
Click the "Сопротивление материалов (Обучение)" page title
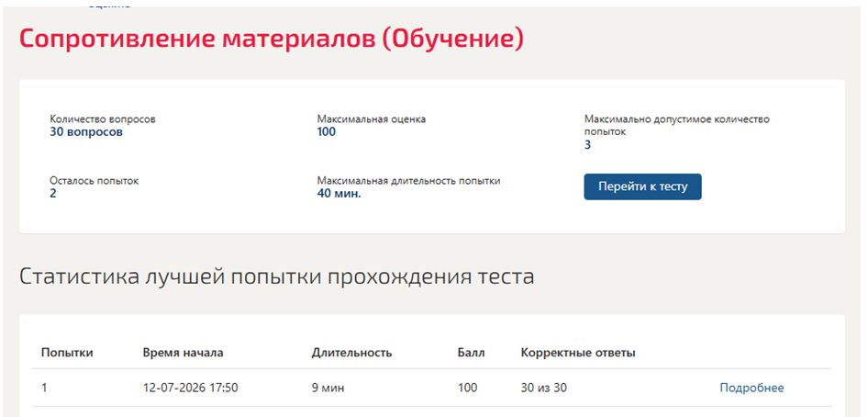point(272,39)
